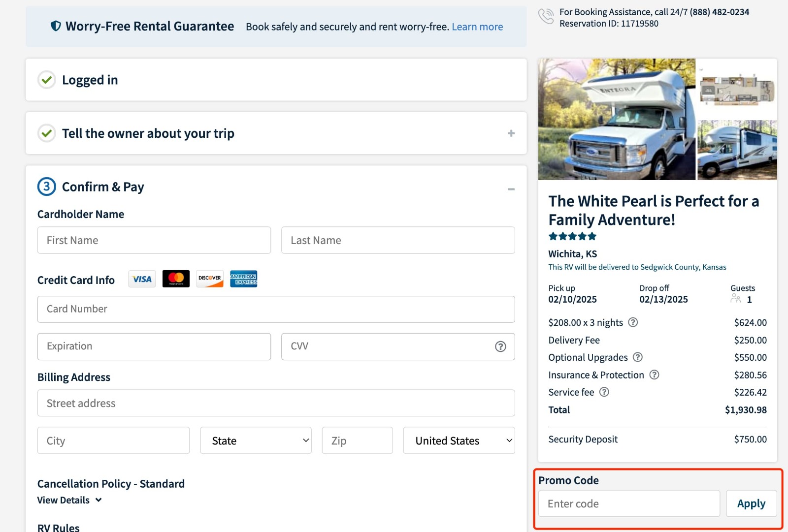Click the Apply button for promo code

tap(751, 503)
